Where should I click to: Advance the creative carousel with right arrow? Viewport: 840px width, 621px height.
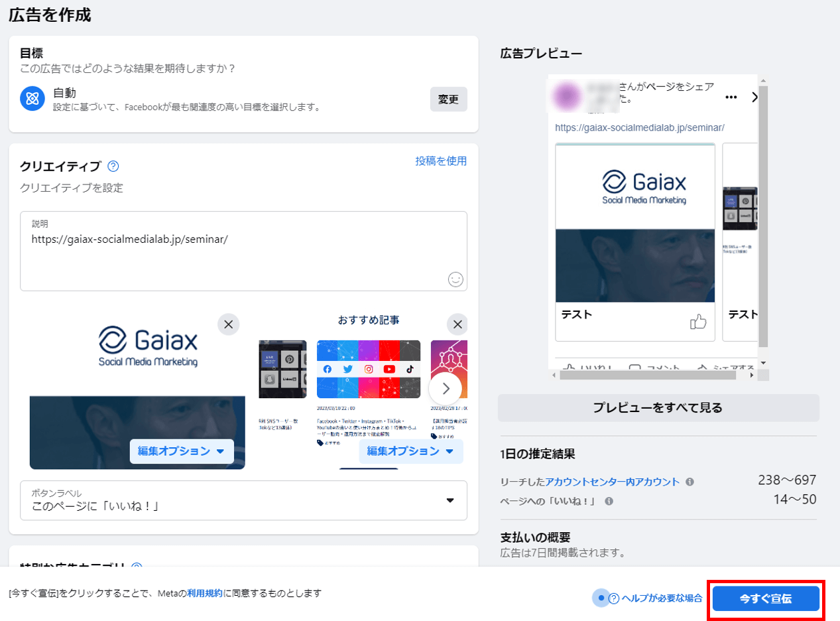tap(446, 388)
